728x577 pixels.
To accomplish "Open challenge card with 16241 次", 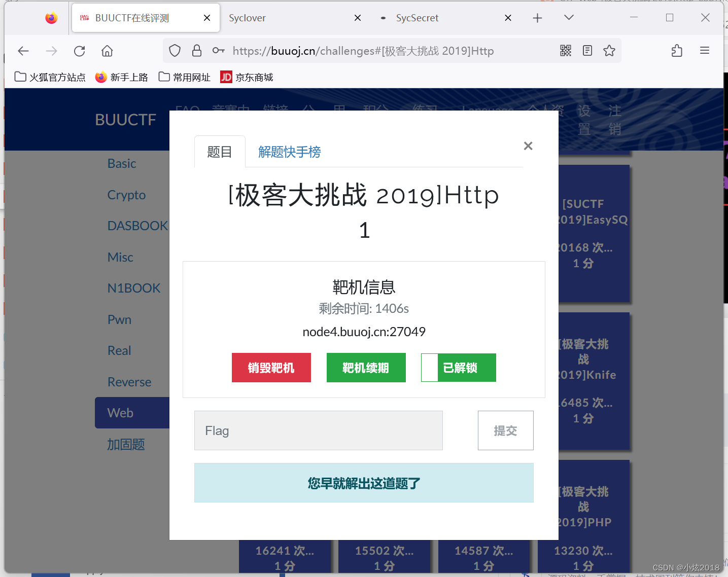I will [285, 556].
